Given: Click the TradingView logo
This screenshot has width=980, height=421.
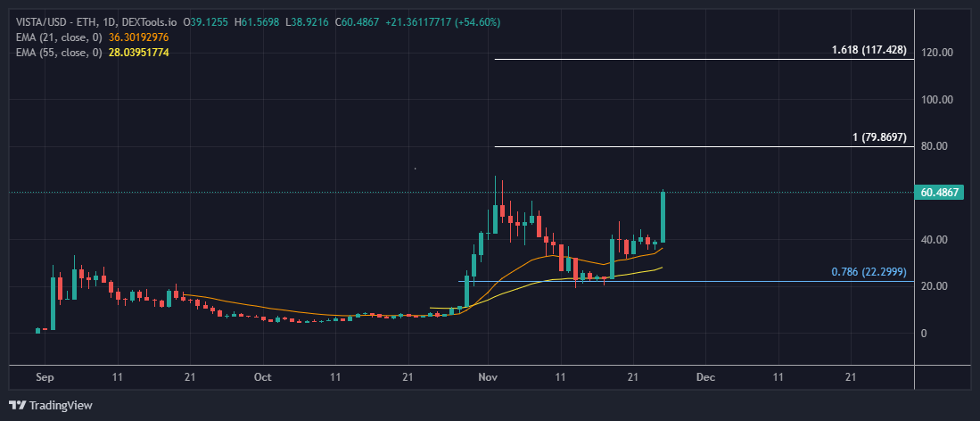Looking at the screenshot, I should [x=51, y=405].
